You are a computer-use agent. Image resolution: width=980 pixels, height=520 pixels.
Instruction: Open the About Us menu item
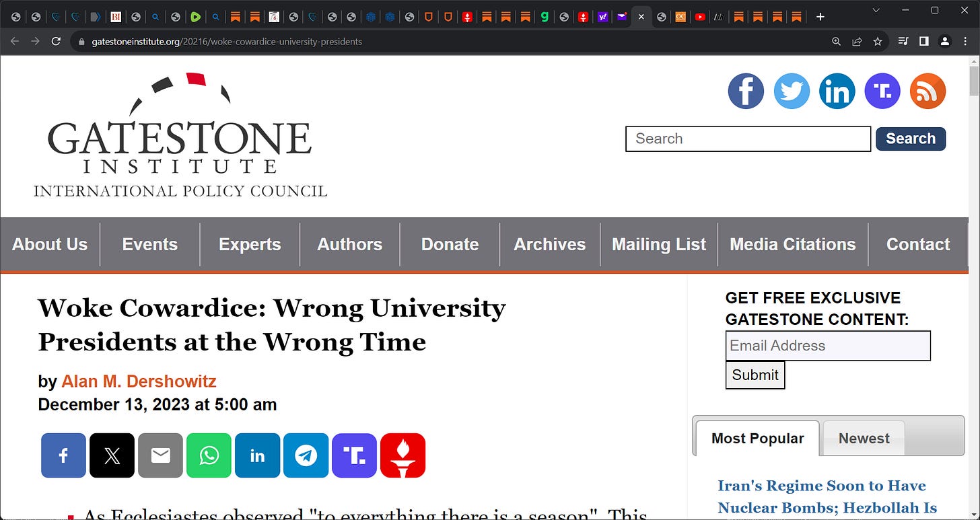click(50, 244)
